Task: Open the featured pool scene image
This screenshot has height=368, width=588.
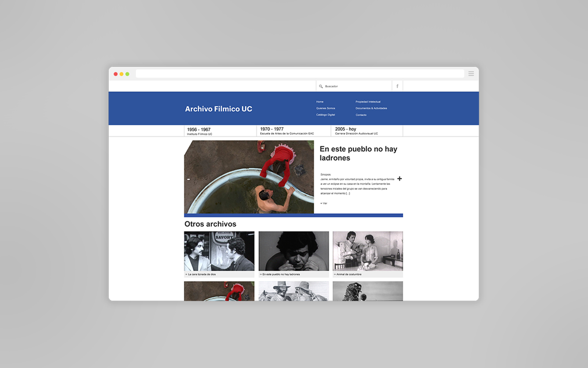Action: pos(249,177)
